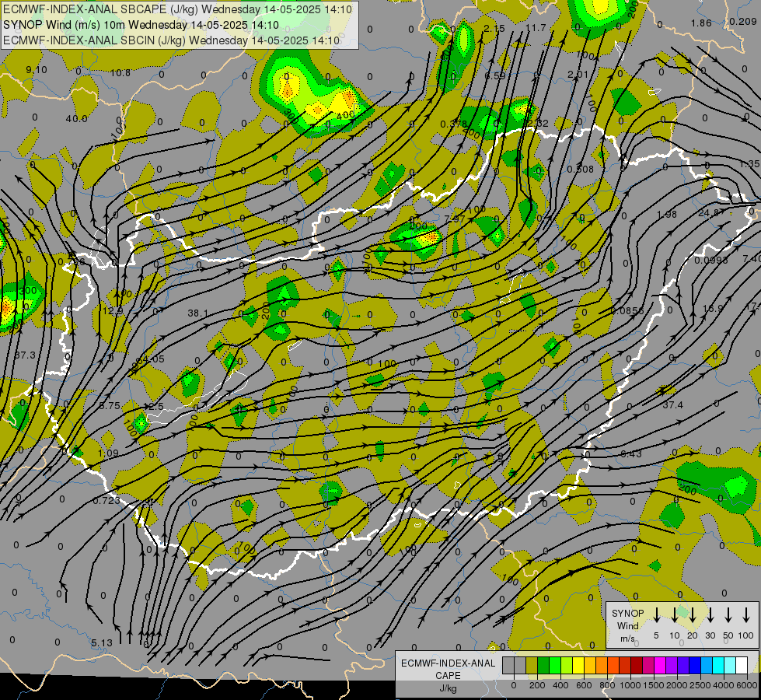This screenshot has width=761, height=700.
Task: Click the '1.98' value on the map
Action: 667,214
